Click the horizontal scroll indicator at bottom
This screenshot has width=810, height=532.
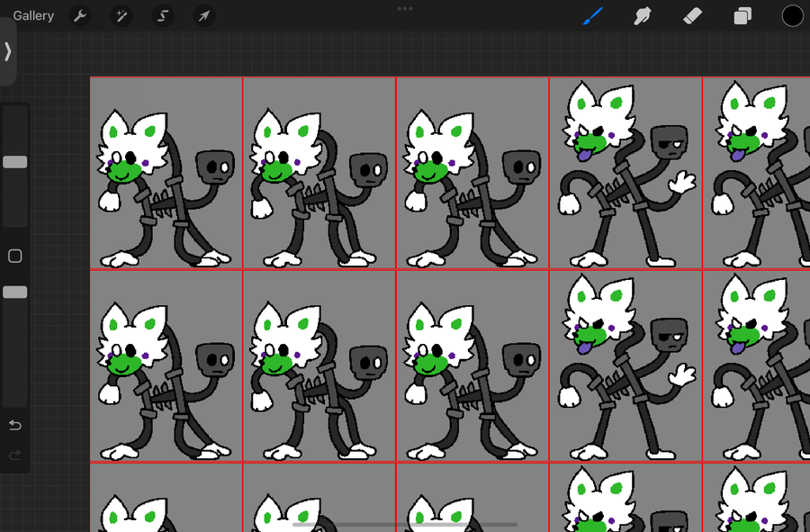tap(405, 525)
